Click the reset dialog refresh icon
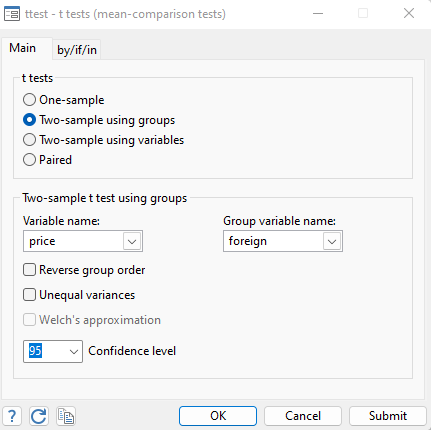 coord(39,416)
